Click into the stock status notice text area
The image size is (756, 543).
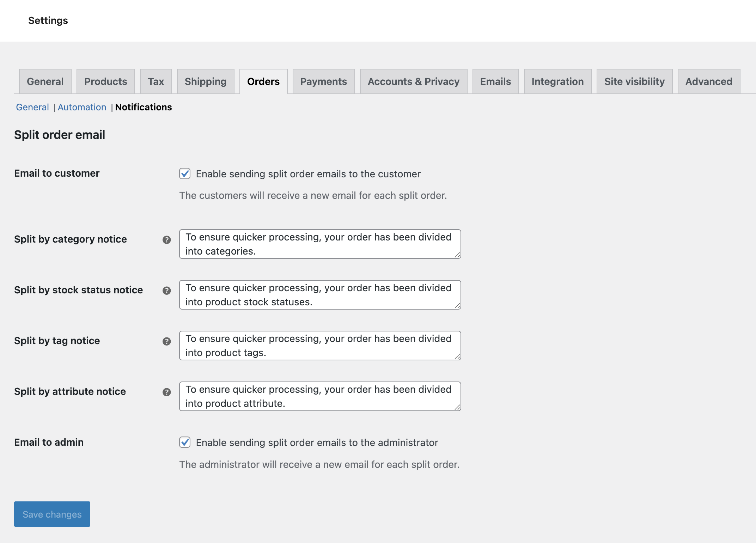(x=320, y=295)
